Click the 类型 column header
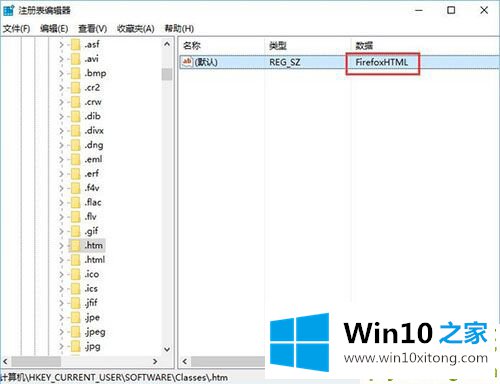Image resolution: width=500 pixels, height=384 pixels. [x=278, y=45]
